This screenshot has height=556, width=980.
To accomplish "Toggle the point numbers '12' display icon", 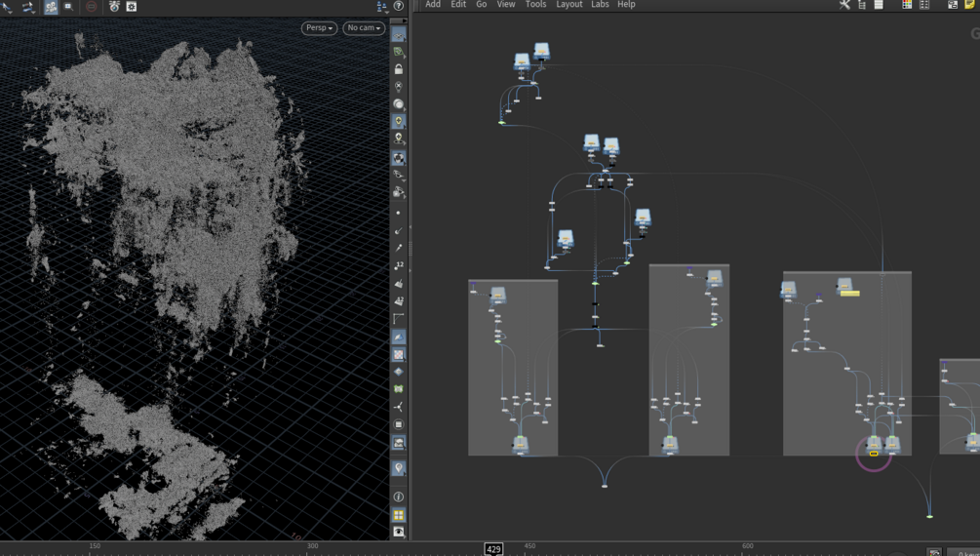I will pos(398,265).
